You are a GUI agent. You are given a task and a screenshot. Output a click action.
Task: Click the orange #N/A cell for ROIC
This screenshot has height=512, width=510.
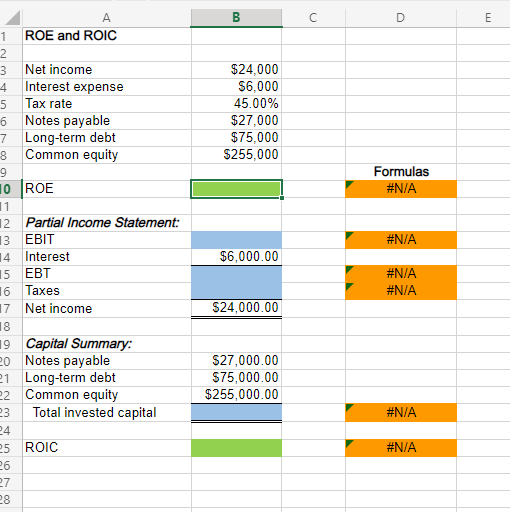401,448
